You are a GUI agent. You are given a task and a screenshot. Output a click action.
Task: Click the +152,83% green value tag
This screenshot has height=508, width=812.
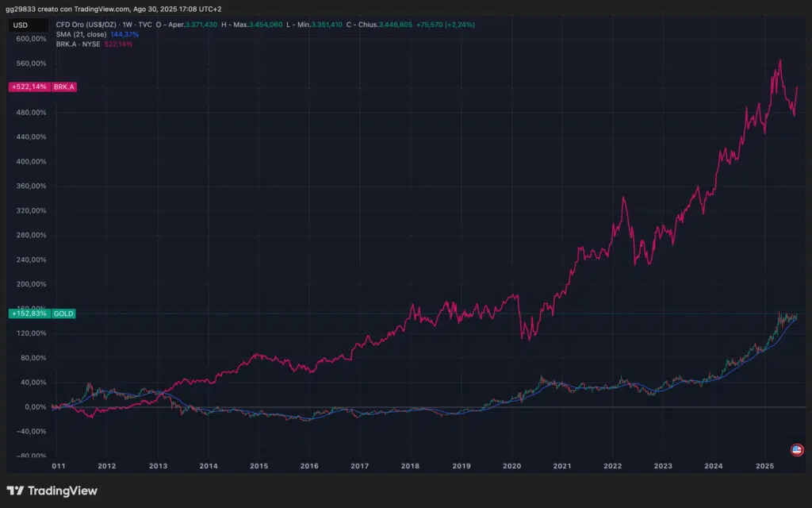[30, 314]
